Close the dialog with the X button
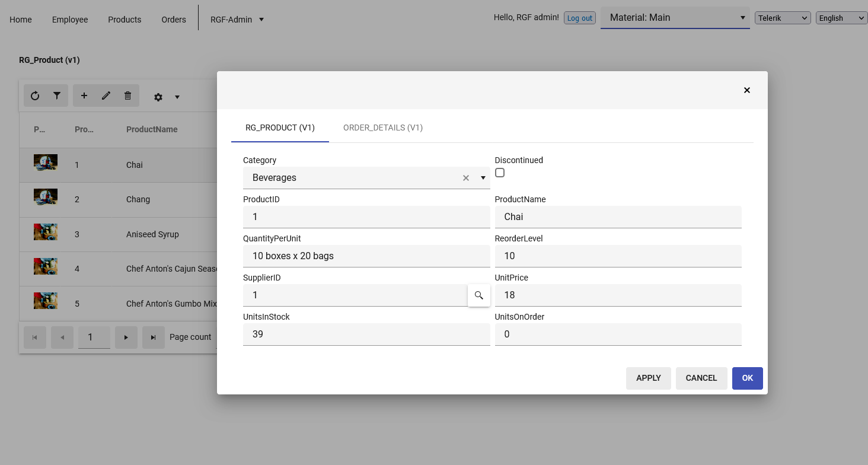The height and width of the screenshot is (465, 868). [746, 90]
